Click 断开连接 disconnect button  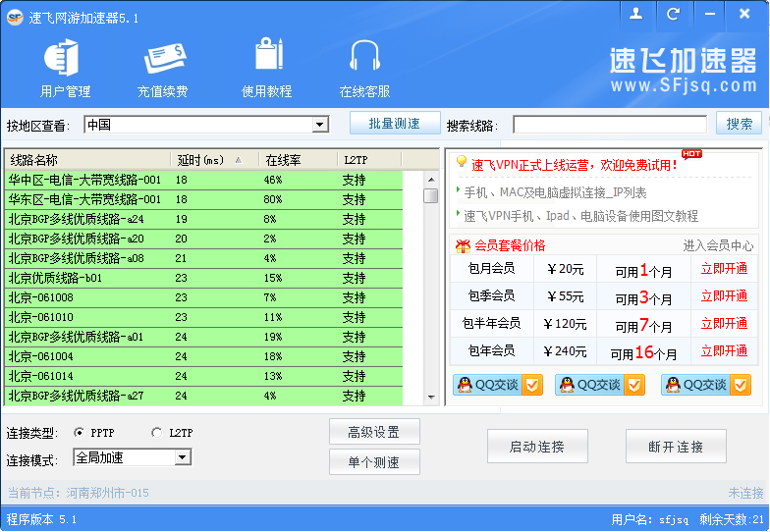pos(676,447)
